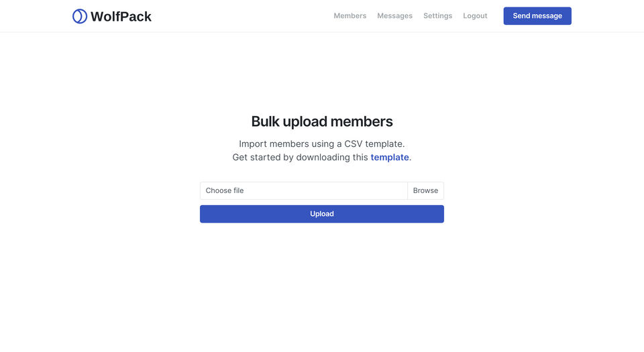Click the WolfPack brand name text
644x352 pixels.
pyautogui.click(x=121, y=16)
